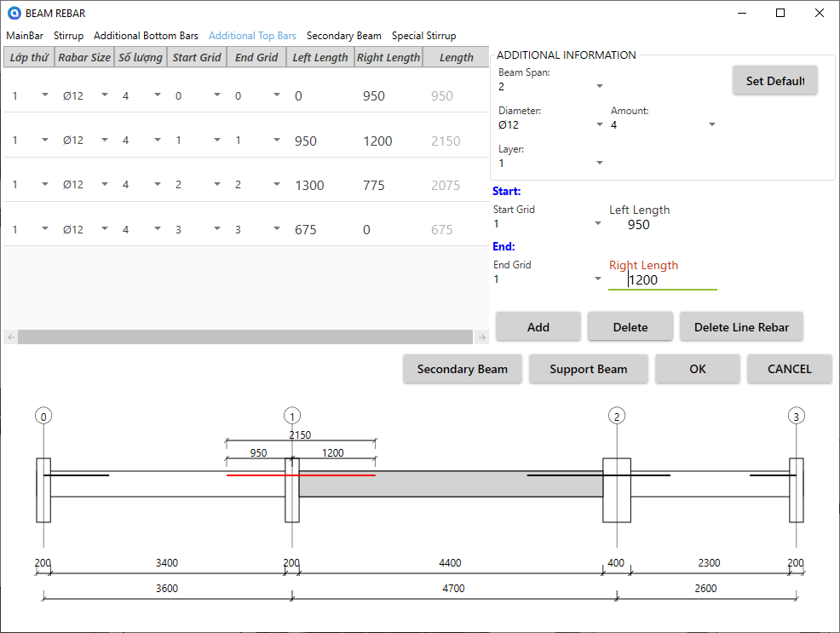840x633 pixels.
Task: Click Right Length cell 1200 in table
Action: click(377, 141)
